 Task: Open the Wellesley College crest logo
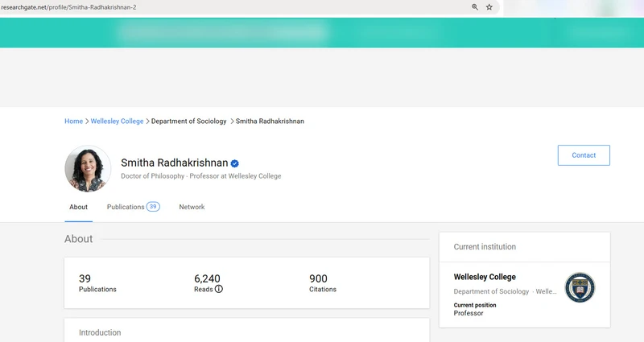pos(580,287)
